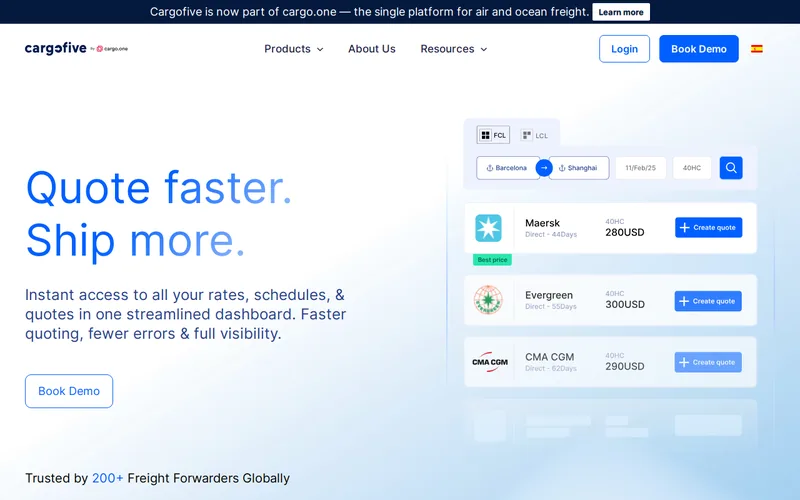Click the chevron next to Products
This screenshot has height=500, width=800.
coord(320,49)
